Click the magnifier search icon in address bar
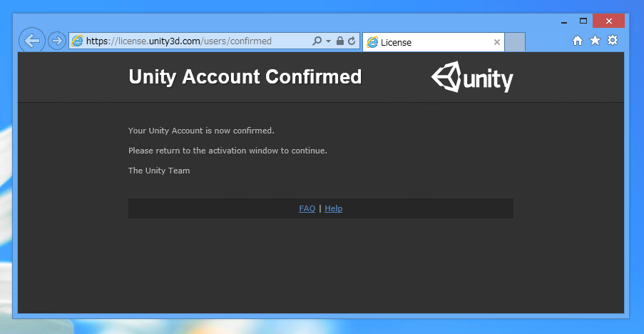 point(317,41)
